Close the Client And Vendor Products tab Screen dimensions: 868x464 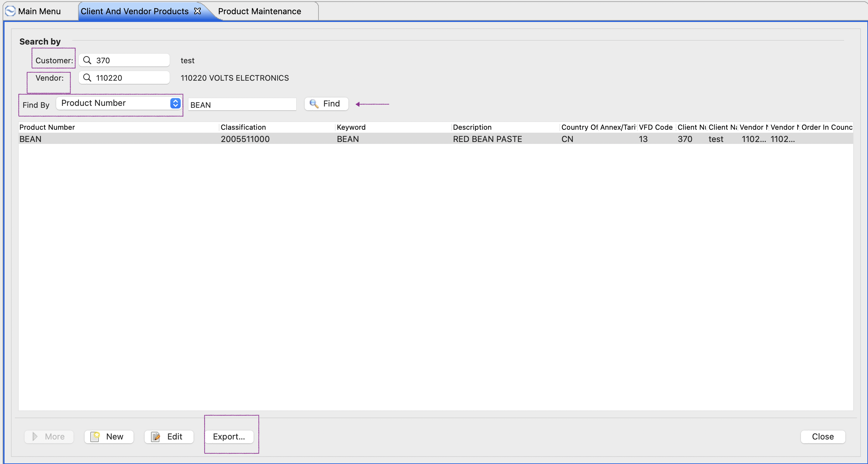click(197, 11)
